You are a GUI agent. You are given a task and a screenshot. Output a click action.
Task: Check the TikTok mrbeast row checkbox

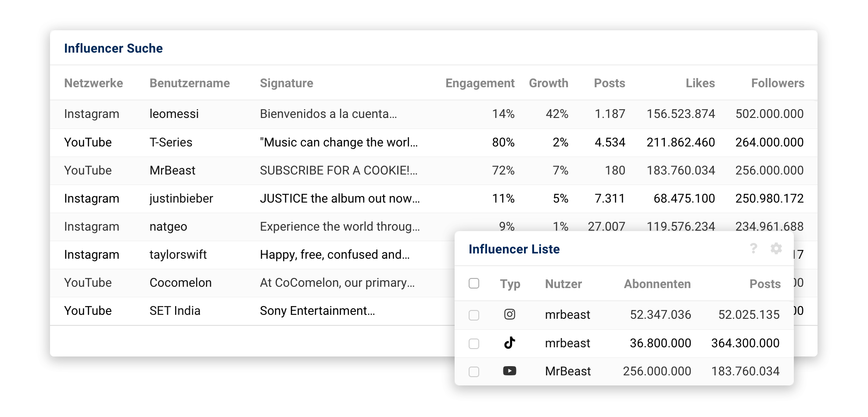pos(474,343)
